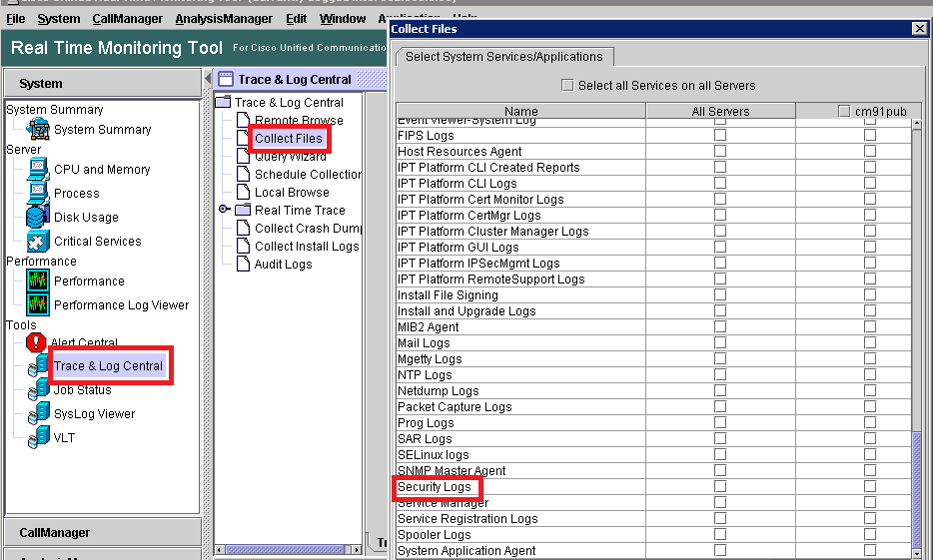Open Job Status under Tools

(x=82, y=390)
